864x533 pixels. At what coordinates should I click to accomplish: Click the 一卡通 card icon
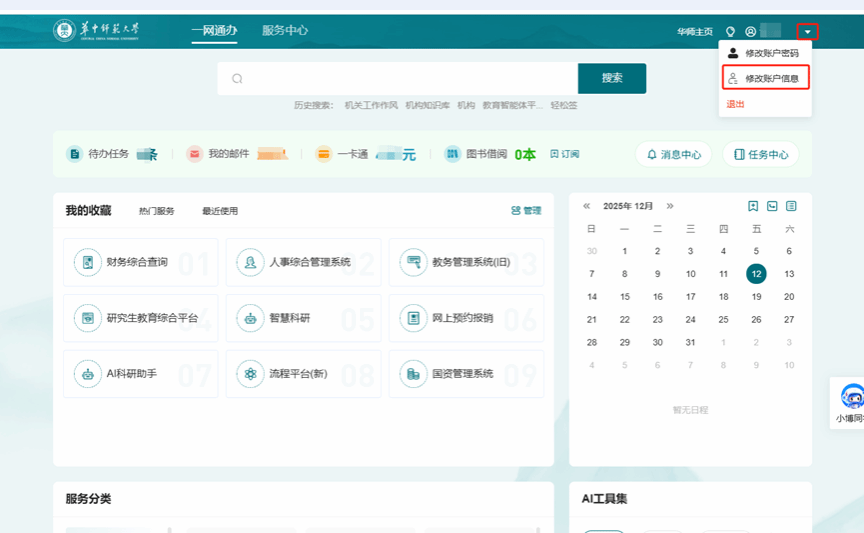[323, 154]
